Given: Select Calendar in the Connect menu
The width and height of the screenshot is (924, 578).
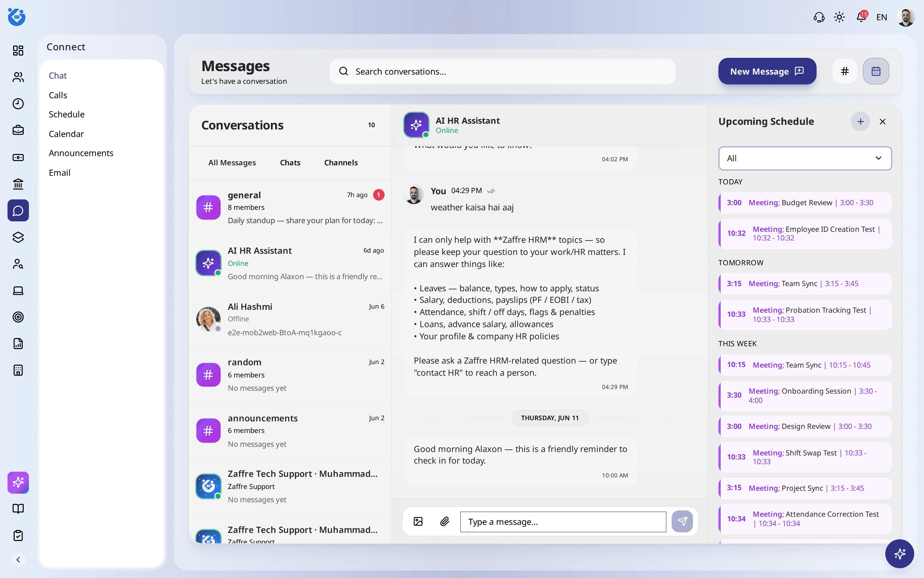Looking at the screenshot, I should click(x=66, y=134).
